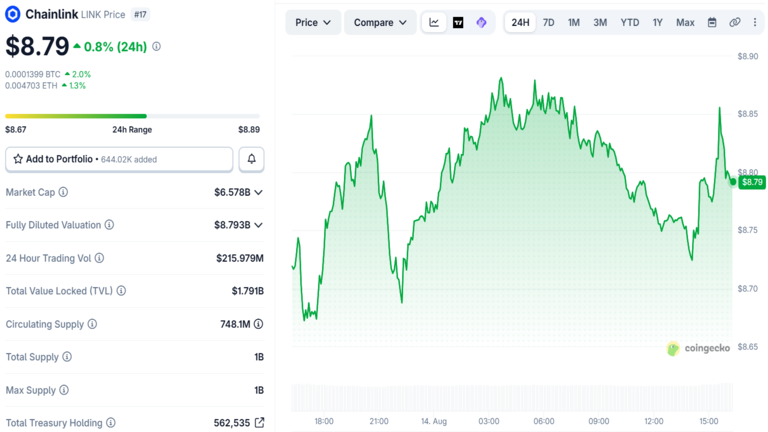Select the 1Y timeframe tab

tap(657, 23)
